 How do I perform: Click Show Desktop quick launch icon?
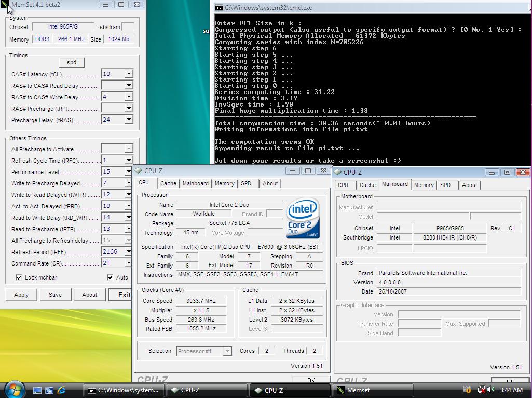(x=37, y=391)
